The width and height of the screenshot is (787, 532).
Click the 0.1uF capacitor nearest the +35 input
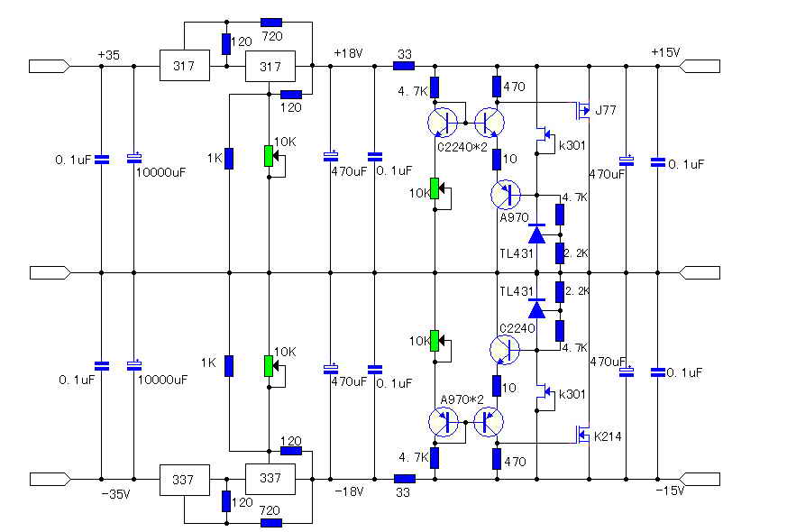click(x=102, y=160)
